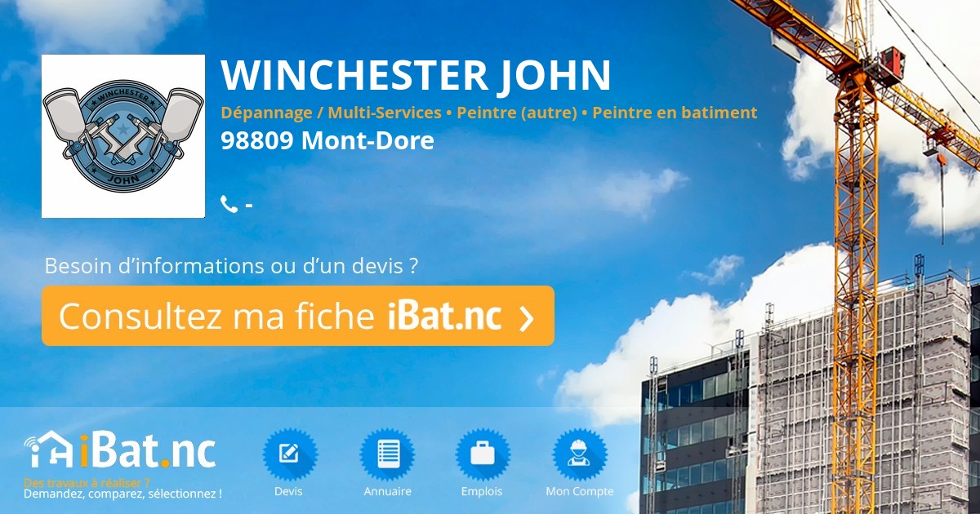
Task: Click the phone handset icon
Action: 229,204
